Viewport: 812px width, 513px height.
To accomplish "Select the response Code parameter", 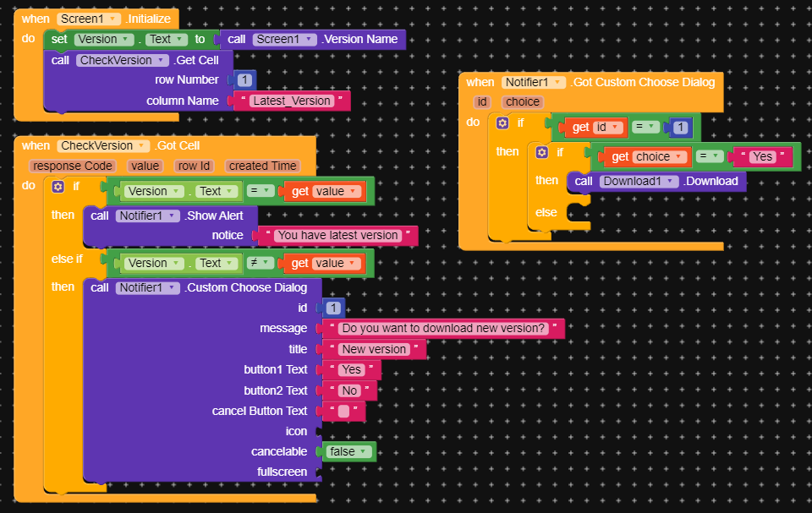I will (73, 166).
